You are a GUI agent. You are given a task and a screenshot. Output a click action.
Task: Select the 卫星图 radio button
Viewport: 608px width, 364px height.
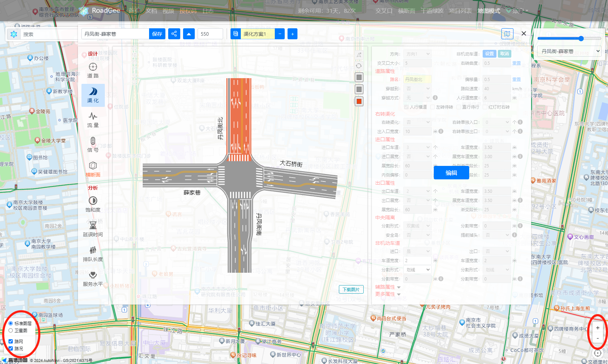click(11, 330)
